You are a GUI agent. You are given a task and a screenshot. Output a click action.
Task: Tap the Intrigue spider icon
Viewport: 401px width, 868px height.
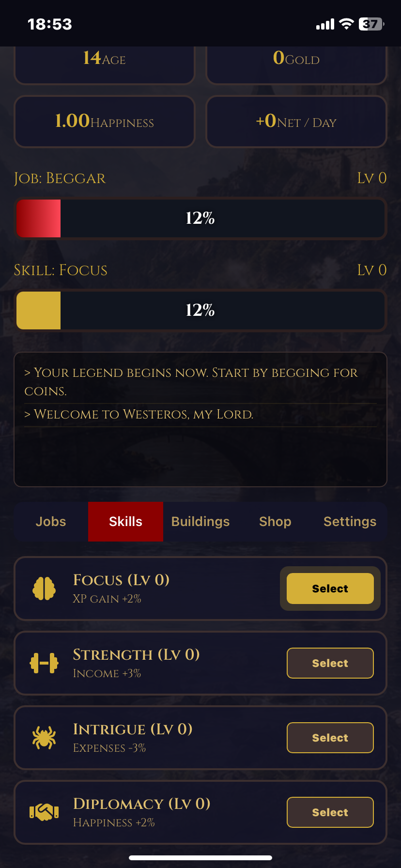[x=44, y=738]
